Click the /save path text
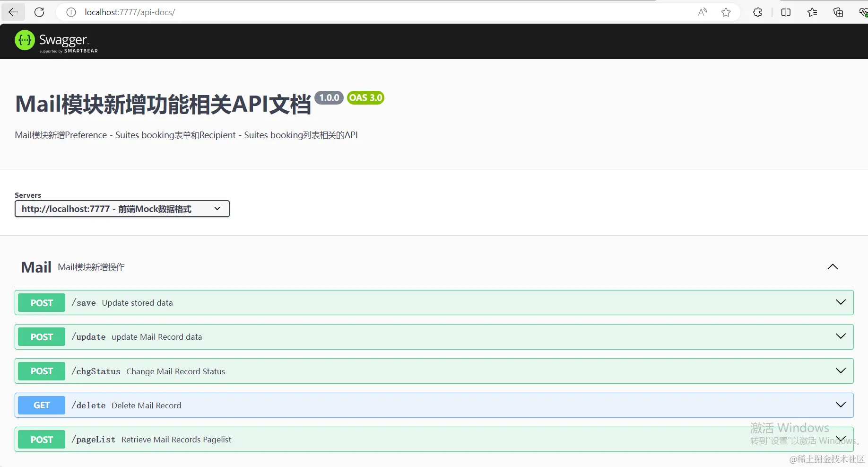 tap(84, 303)
